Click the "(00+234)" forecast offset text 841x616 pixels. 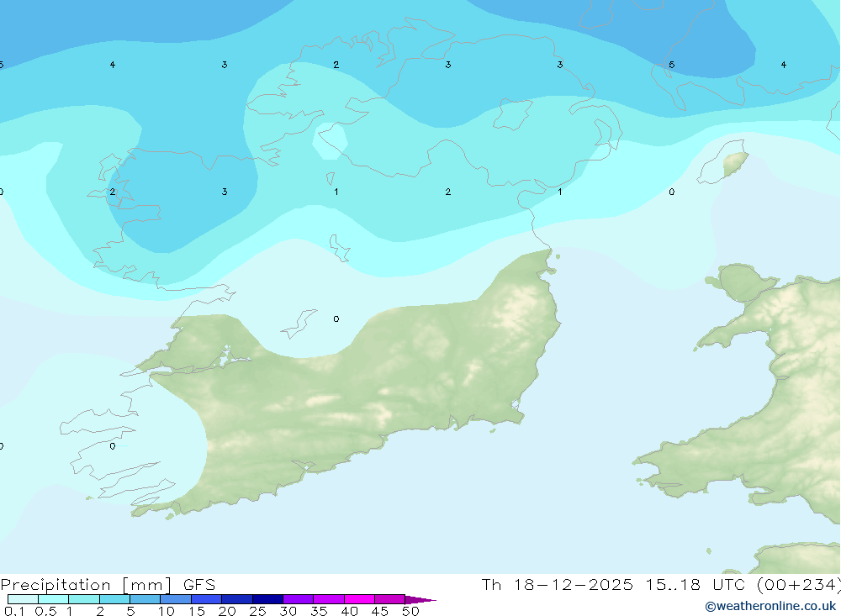coord(799,585)
